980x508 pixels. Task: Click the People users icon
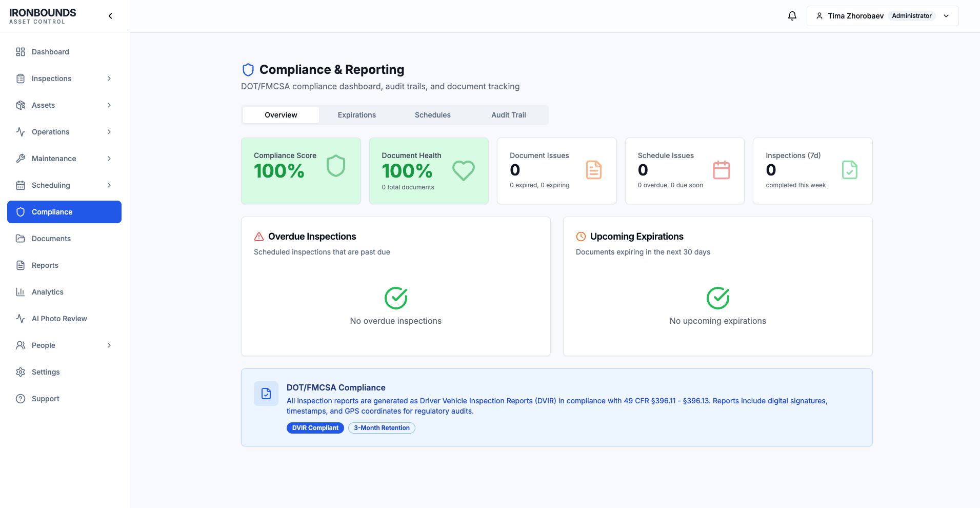(21, 345)
